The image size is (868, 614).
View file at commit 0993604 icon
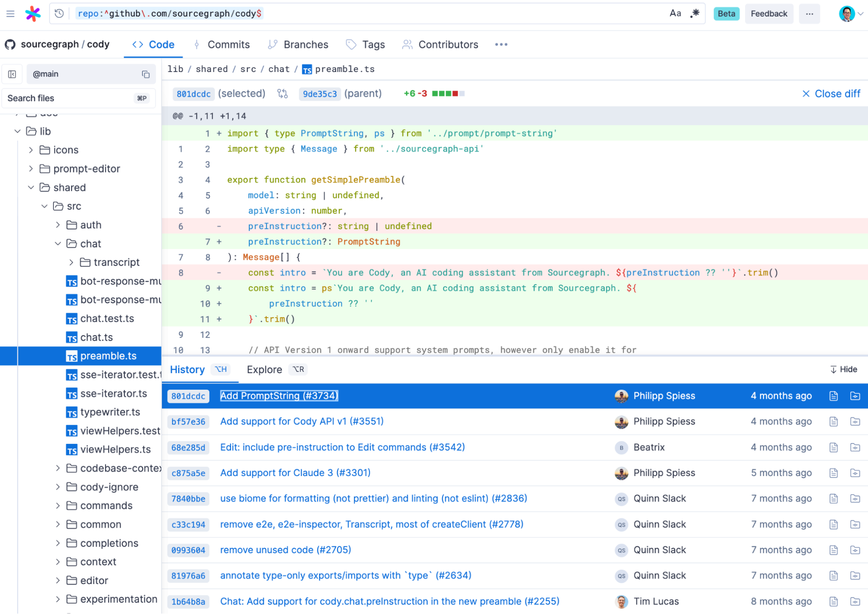(x=833, y=550)
